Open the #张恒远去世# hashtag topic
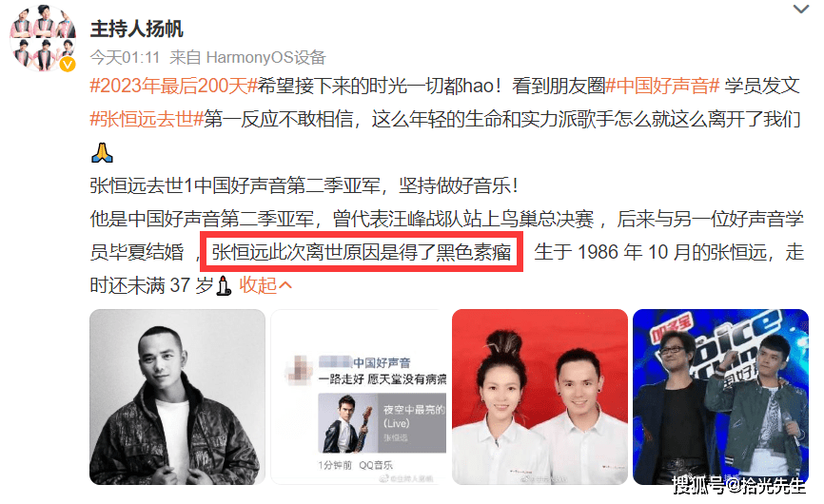The width and height of the screenshot is (824, 504). coord(147,119)
